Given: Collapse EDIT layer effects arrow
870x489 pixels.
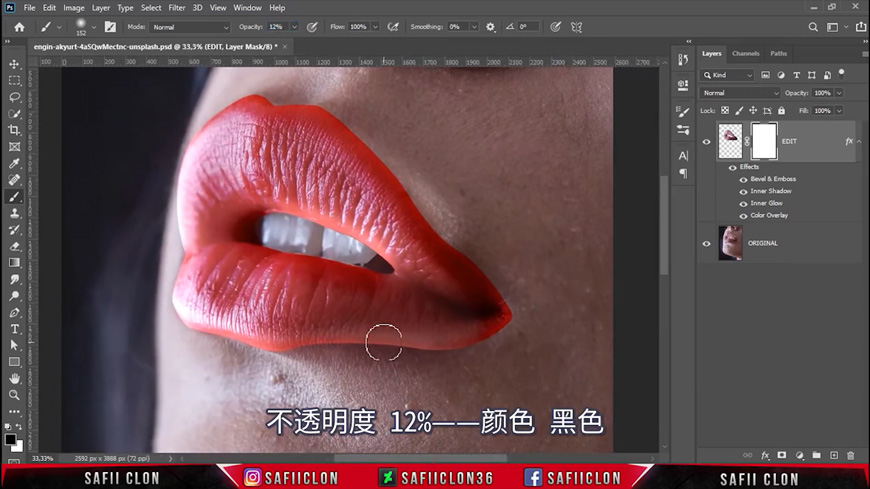Looking at the screenshot, I should [859, 142].
